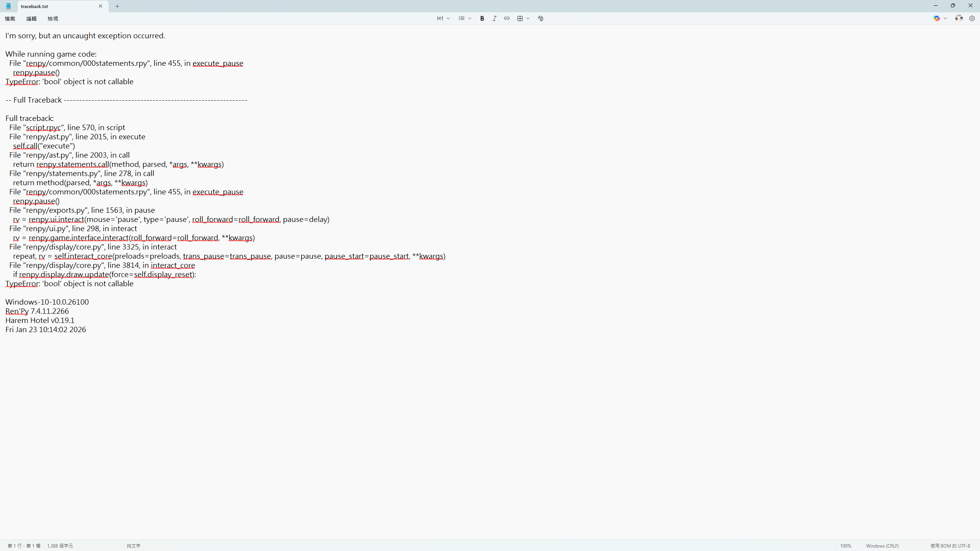Expand the H1 heading dropdown
Viewport: 980px width, 551px height.
pos(443,18)
